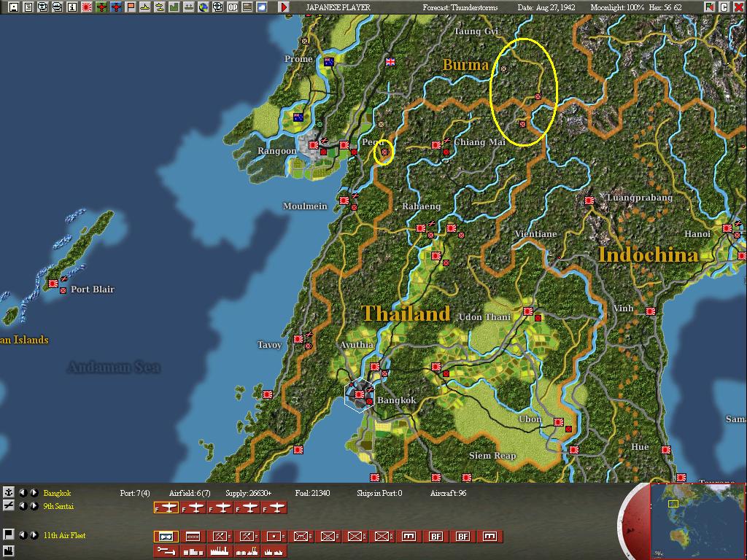Image resolution: width=747 pixels, height=560 pixels.
Task: Click the Japanese base marker at Ubon
Action: point(558,422)
